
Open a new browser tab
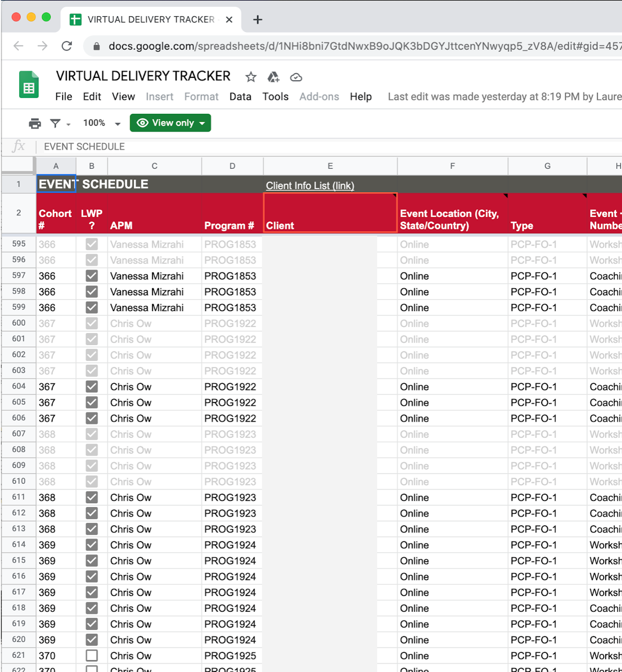click(x=257, y=20)
